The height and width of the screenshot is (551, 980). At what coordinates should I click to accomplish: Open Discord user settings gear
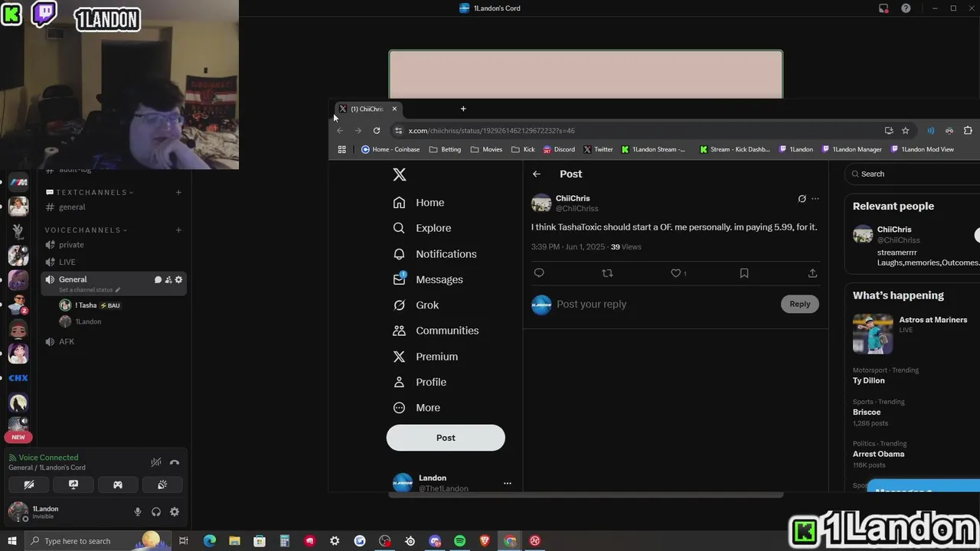pyautogui.click(x=175, y=512)
